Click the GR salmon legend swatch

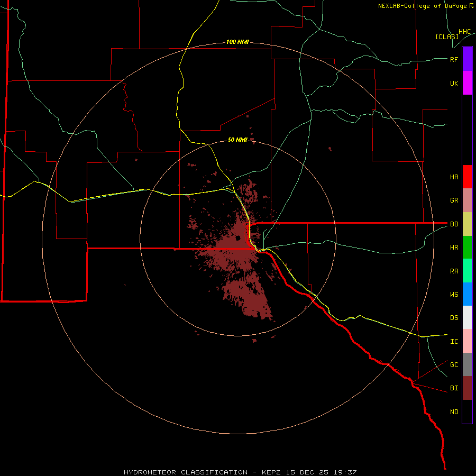pos(467,200)
